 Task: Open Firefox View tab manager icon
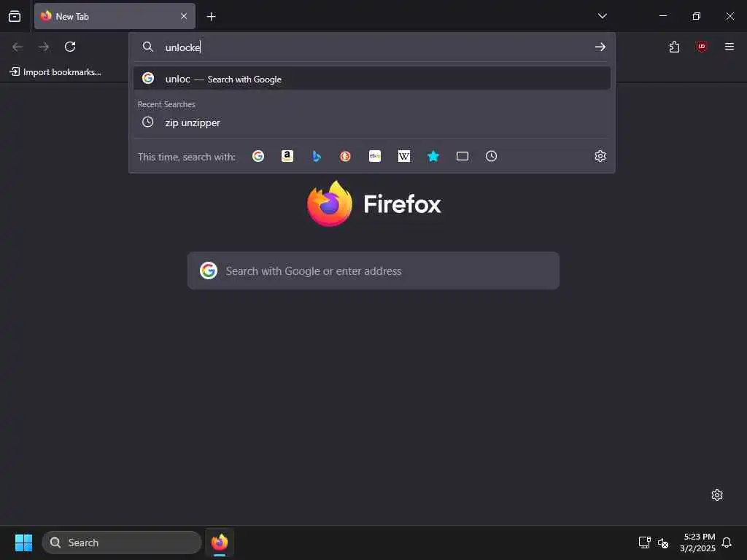(15, 16)
